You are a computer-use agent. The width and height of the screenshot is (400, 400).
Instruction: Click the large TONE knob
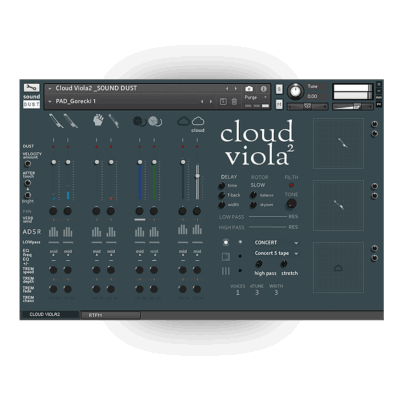291,203
